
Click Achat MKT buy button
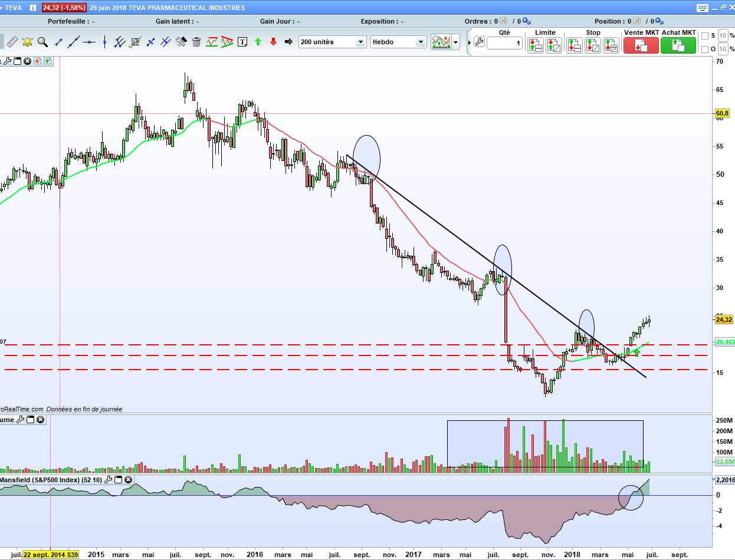point(678,45)
